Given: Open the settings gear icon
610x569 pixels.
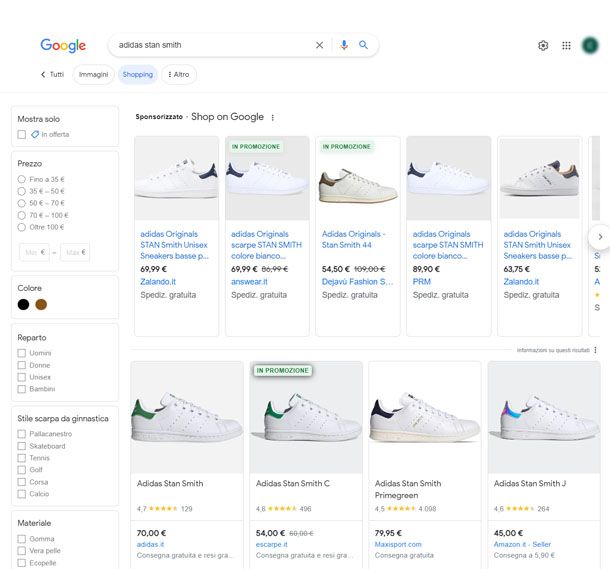Looking at the screenshot, I should [x=543, y=46].
